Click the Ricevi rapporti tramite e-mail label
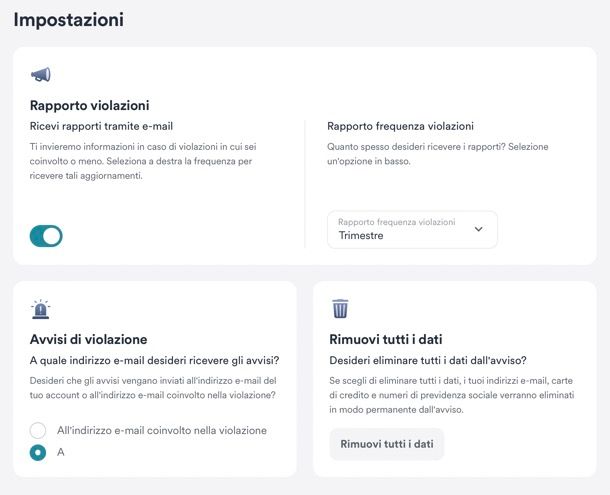 (101, 126)
